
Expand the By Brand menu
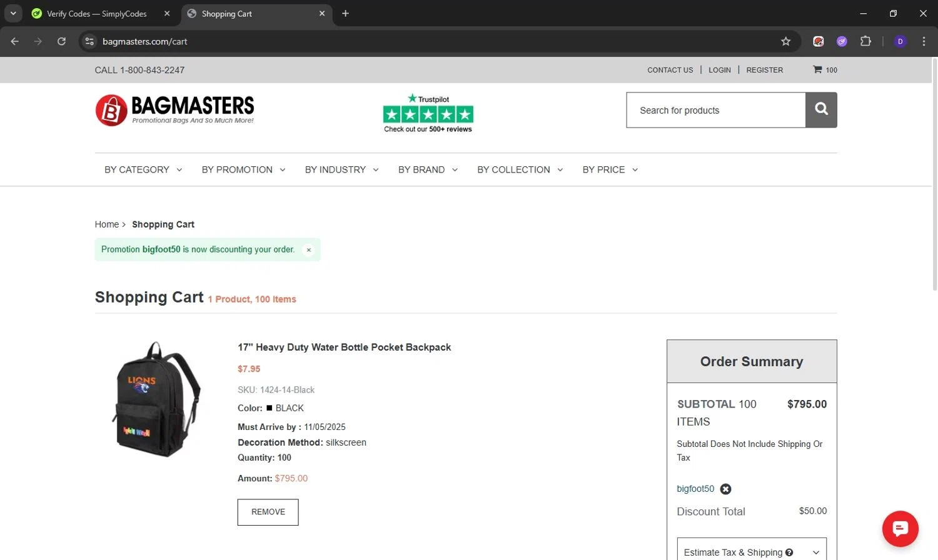(428, 169)
